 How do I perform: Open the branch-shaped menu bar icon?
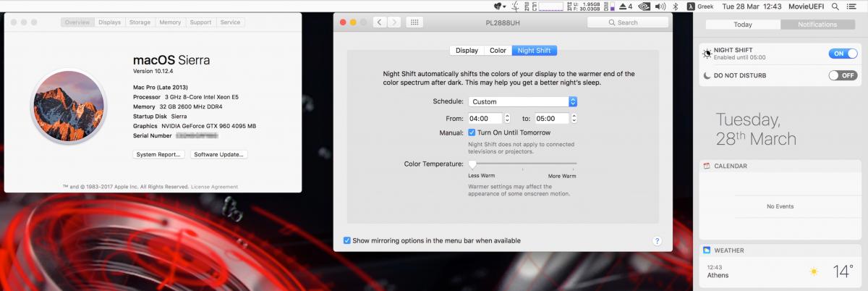pos(515,6)
